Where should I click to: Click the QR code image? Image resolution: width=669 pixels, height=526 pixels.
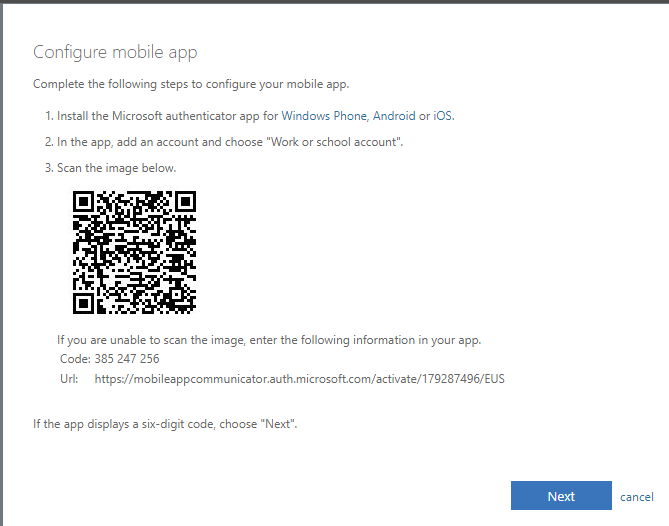pyautogui.click(x=134, y=253)
